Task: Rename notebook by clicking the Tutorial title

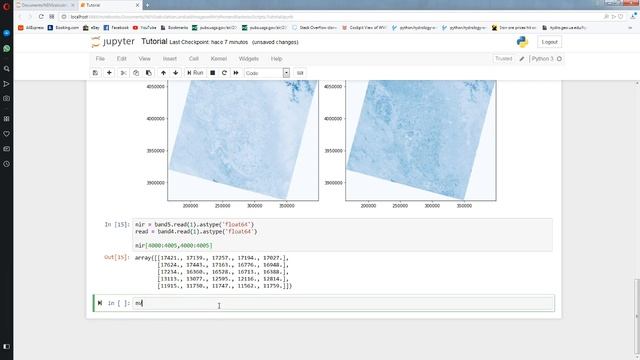Action: click(154, 42)
